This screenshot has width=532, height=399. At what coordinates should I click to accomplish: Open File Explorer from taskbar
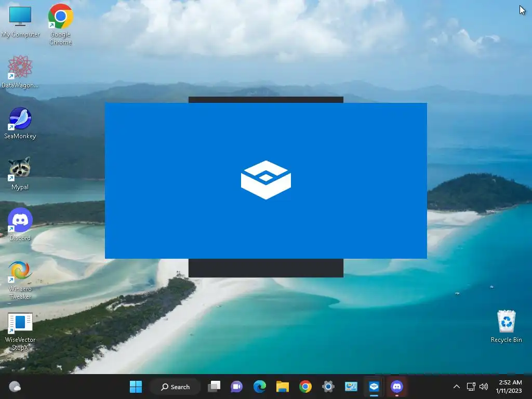pyautogui.click(x=282, y=387)
